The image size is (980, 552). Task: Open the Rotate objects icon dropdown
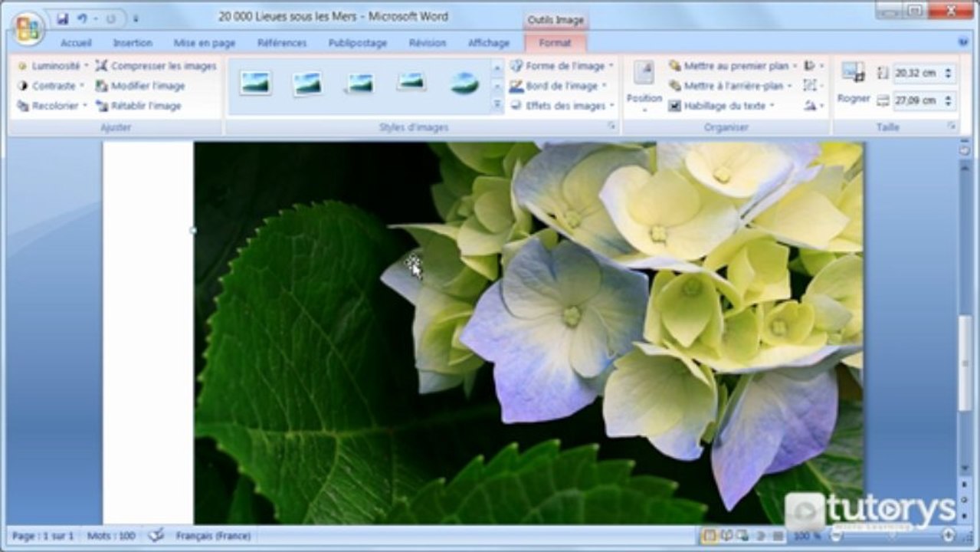[814, 106]
